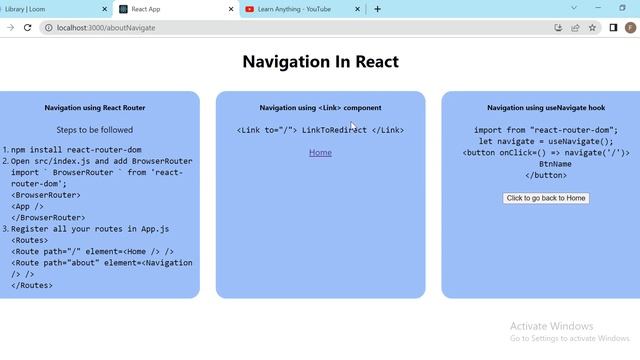Restore down the browser window
Screen dimensions: 640x360
[622, 8]
